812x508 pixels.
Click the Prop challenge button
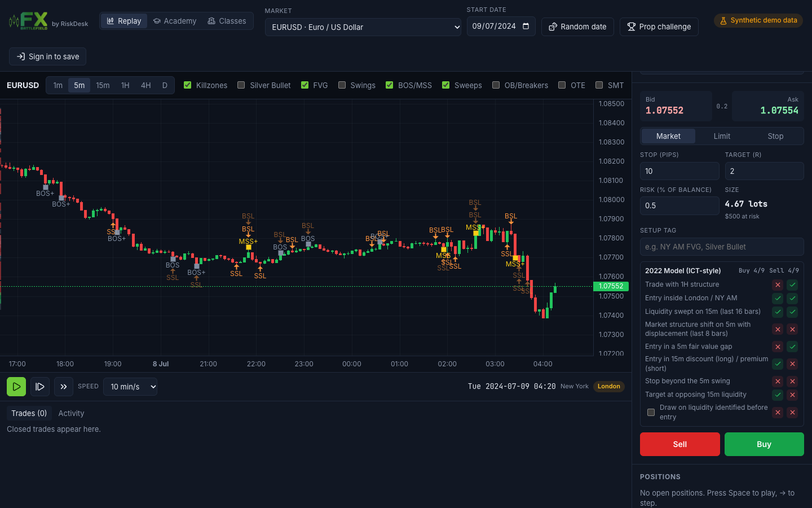click(x=659, y=27)
